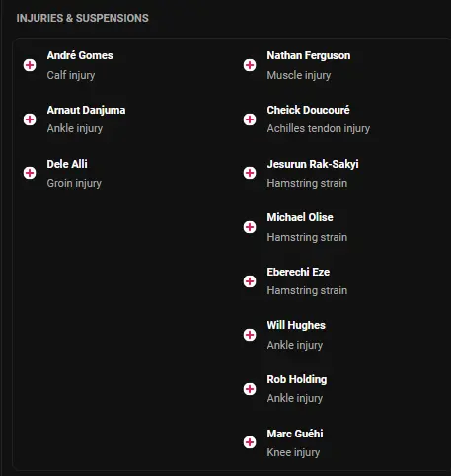Click the injury icon beside Arnaut Danjuma
Screen dimensions: 451x476
tap(30, 119)
